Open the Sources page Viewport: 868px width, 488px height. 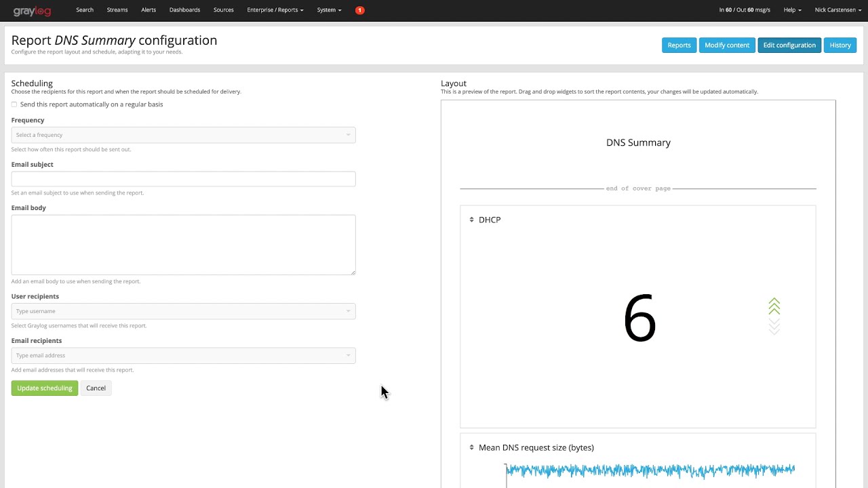tap(223, 10)
